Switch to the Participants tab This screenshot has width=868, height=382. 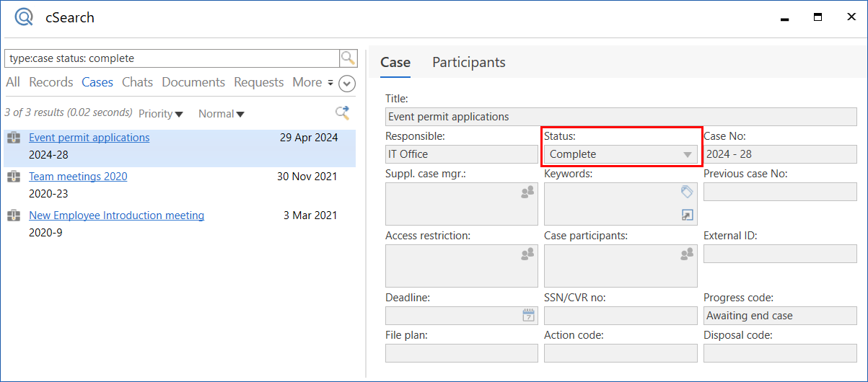click(x=469, y=63)
